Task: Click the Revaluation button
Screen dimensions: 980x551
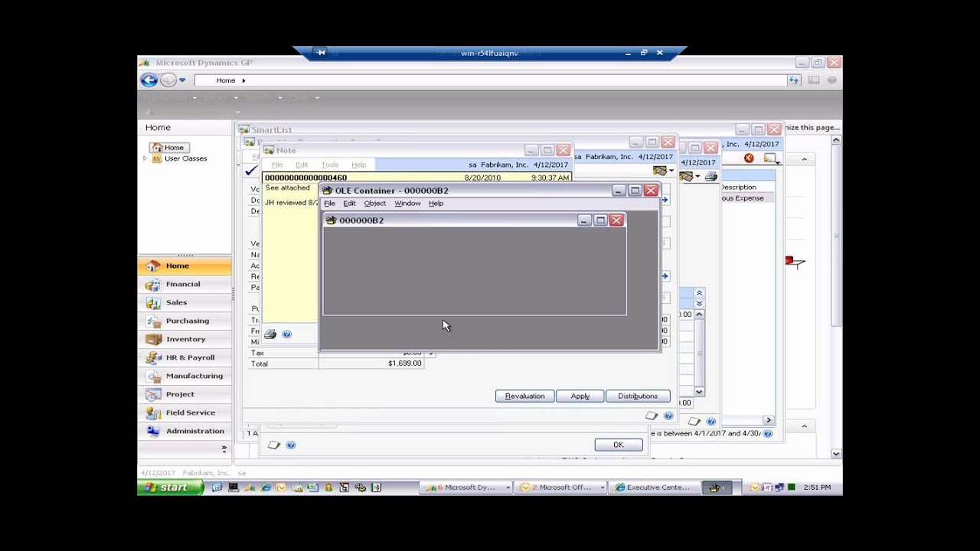Action: pyautogui.click(x=524, y=396)
